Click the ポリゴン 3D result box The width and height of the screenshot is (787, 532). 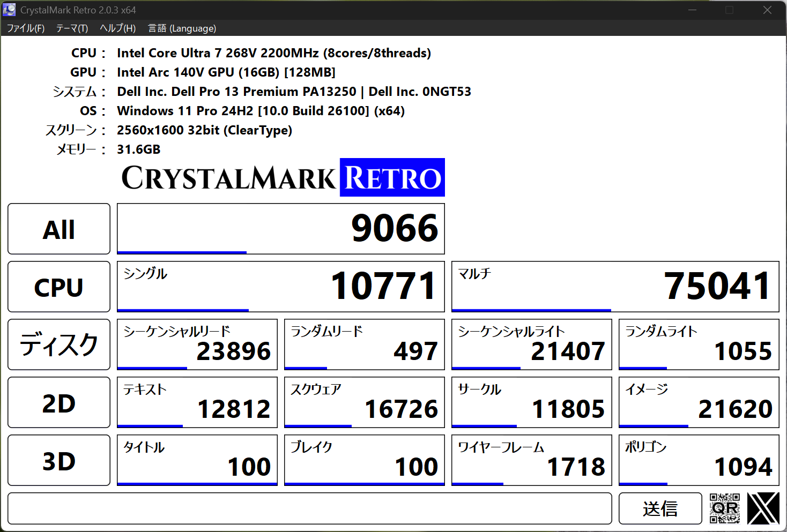pyautogui.click(x=699, y=460)
